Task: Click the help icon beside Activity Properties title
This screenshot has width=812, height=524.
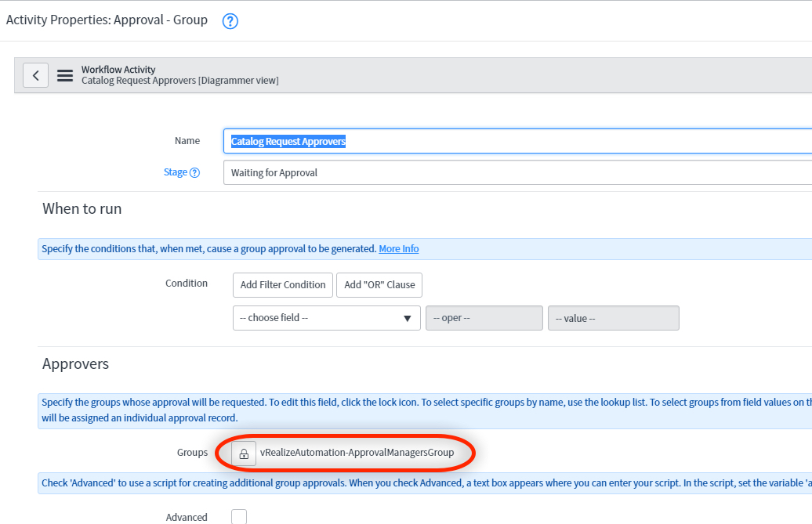Action: coord(230,21)
